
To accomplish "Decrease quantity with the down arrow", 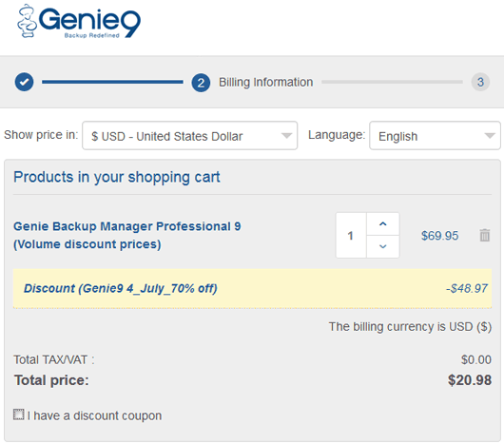I will (x=383, y=247).
